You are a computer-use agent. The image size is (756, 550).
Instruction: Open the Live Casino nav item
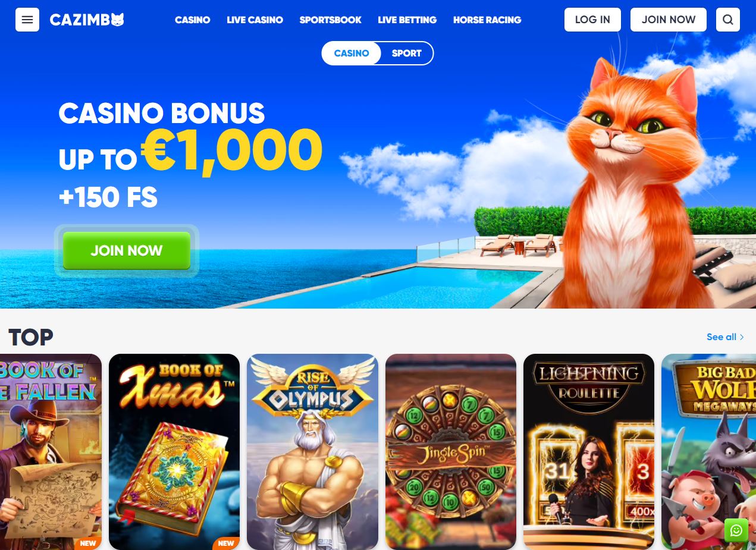(255, 20)
